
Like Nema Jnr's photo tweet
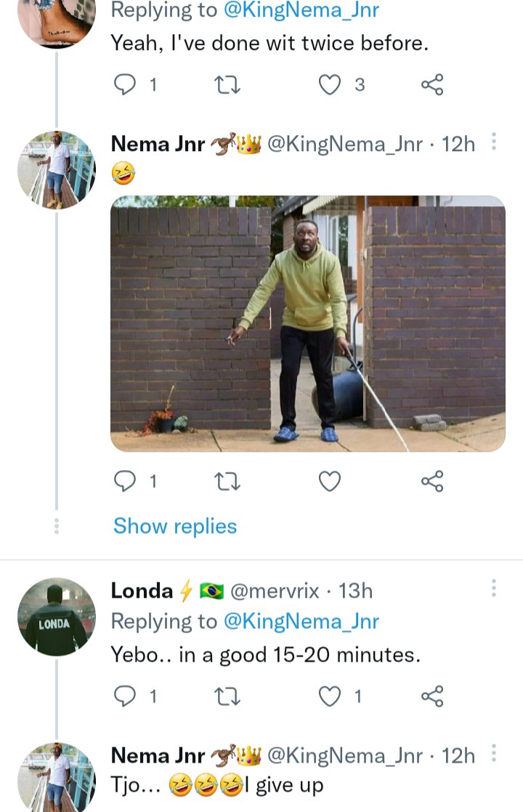330,482
